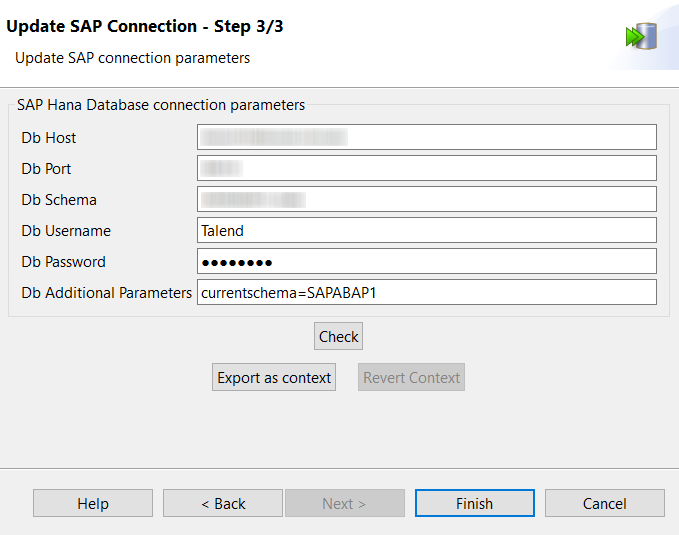Click the Revert Context button
The image size is (679, 535).
[411, 378]
